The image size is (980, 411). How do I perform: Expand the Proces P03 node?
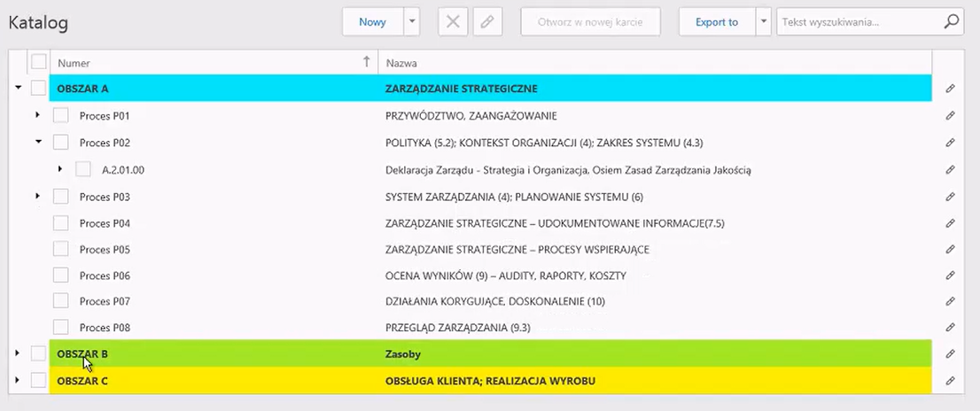click(38, 196)
